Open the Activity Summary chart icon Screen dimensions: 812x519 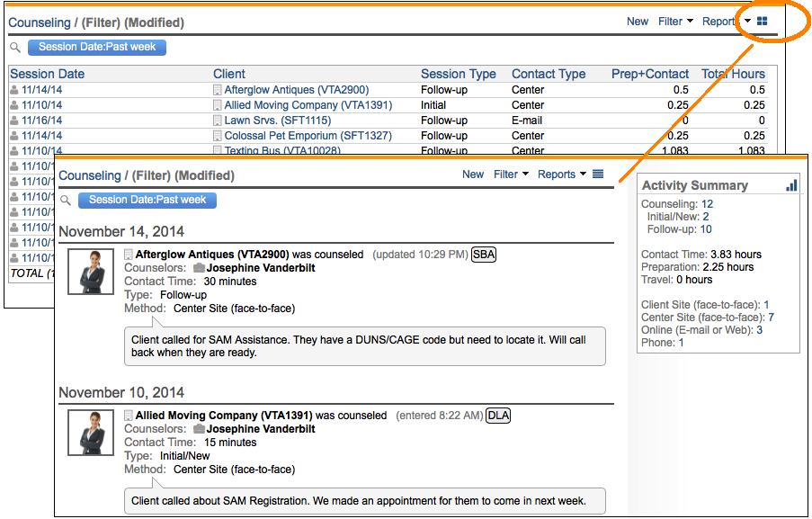pos(791,185)
